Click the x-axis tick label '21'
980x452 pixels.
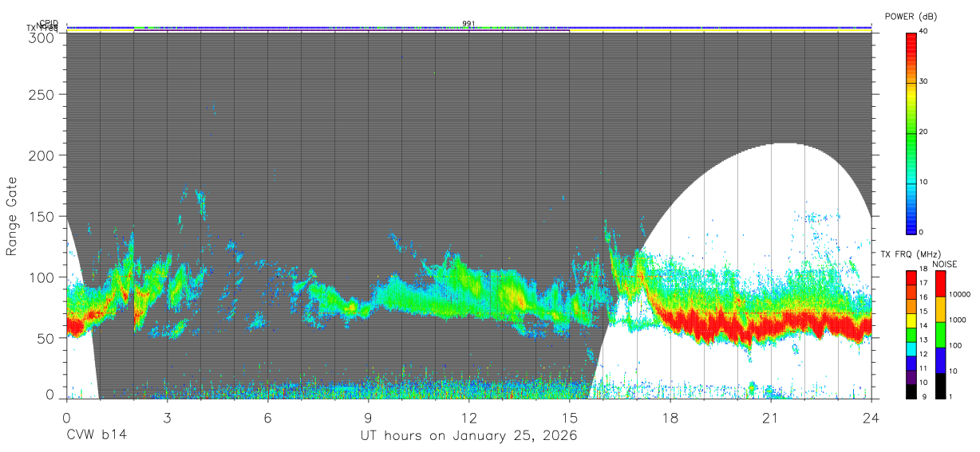(x=770, y=418)
